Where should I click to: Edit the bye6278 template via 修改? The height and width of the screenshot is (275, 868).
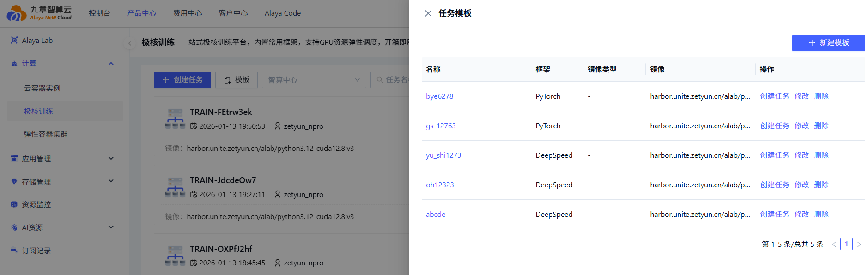click(801, 96)
